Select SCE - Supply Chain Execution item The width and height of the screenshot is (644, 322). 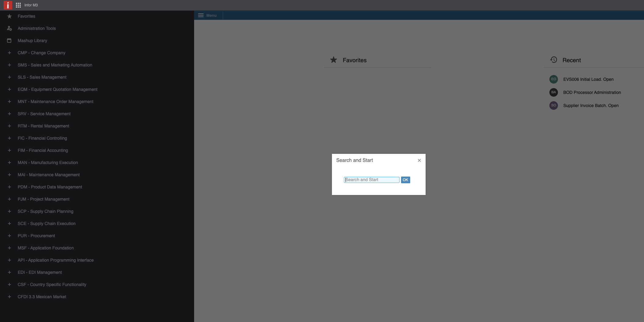coord(46,224)
